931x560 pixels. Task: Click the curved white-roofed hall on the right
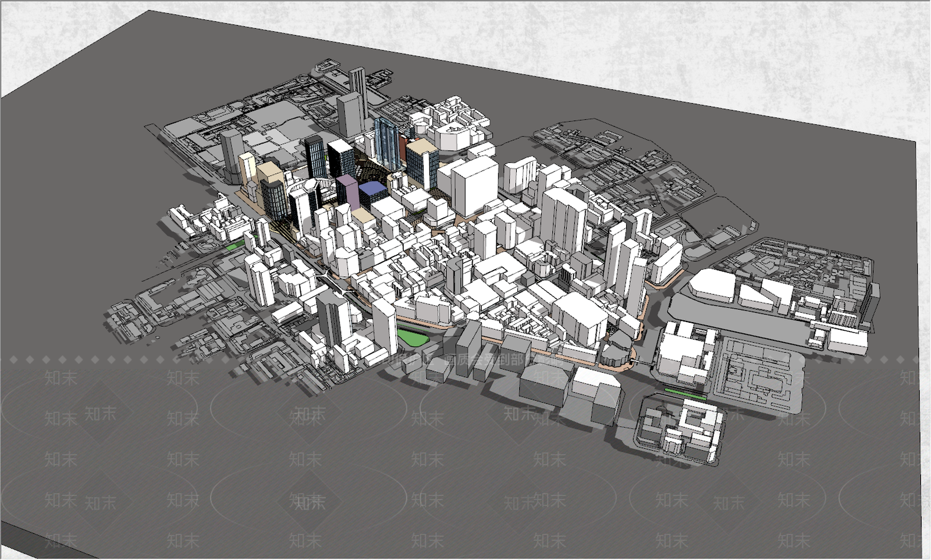click(x=713, y=286)
